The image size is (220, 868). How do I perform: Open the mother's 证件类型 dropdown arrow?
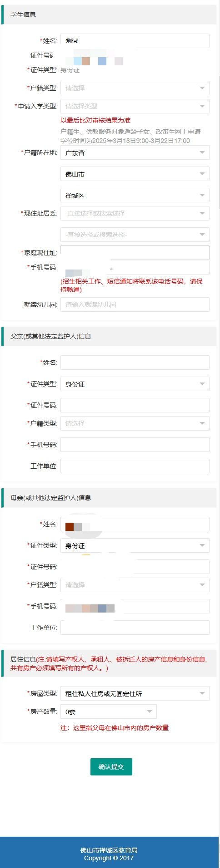point(202,546)
